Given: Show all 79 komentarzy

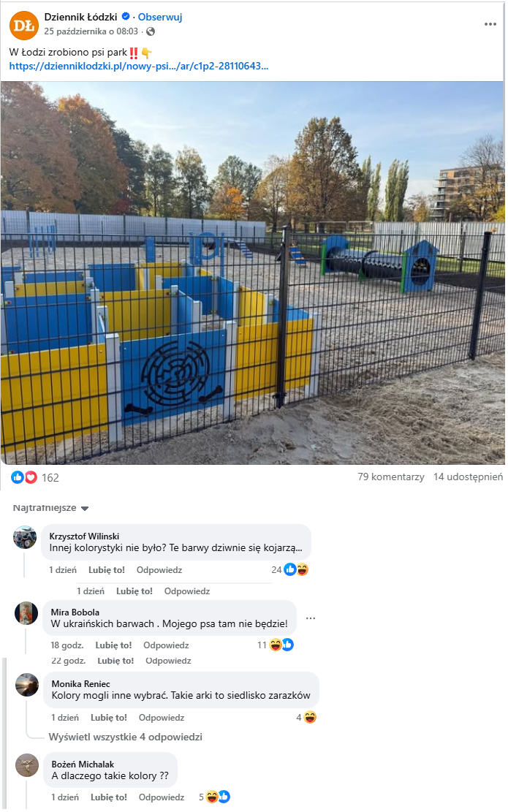Looking at the screenshot, I should [391, 477].
